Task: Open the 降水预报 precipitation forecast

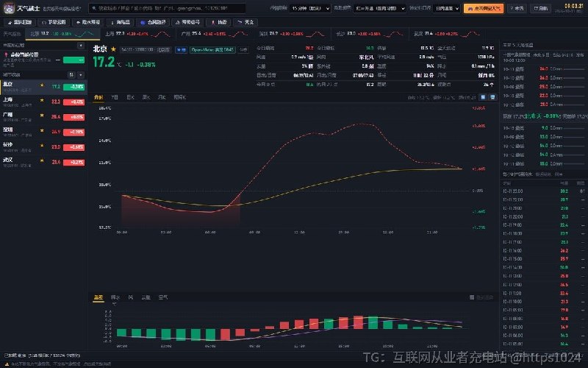Action: click(x=87, y=23)
